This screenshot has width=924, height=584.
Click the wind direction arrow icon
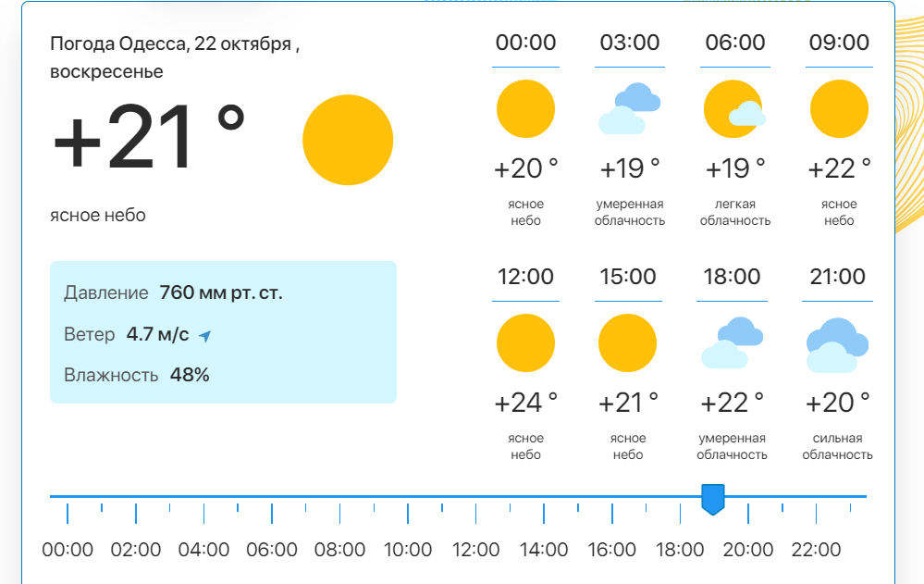(205, 336)
